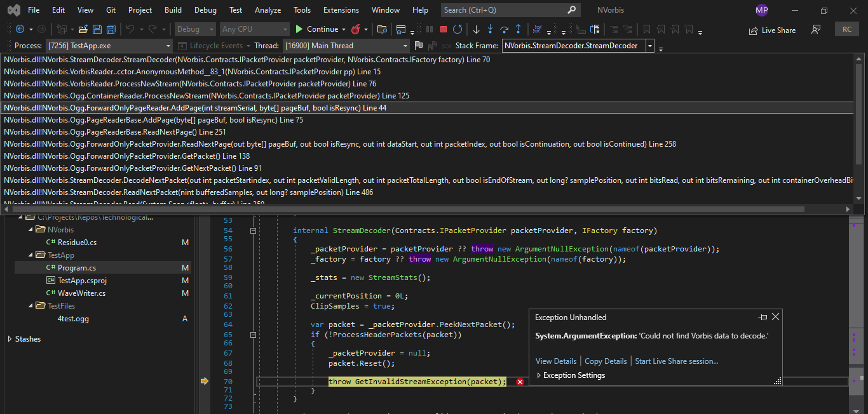Open the Debug menu

click(x=205, y=10)
